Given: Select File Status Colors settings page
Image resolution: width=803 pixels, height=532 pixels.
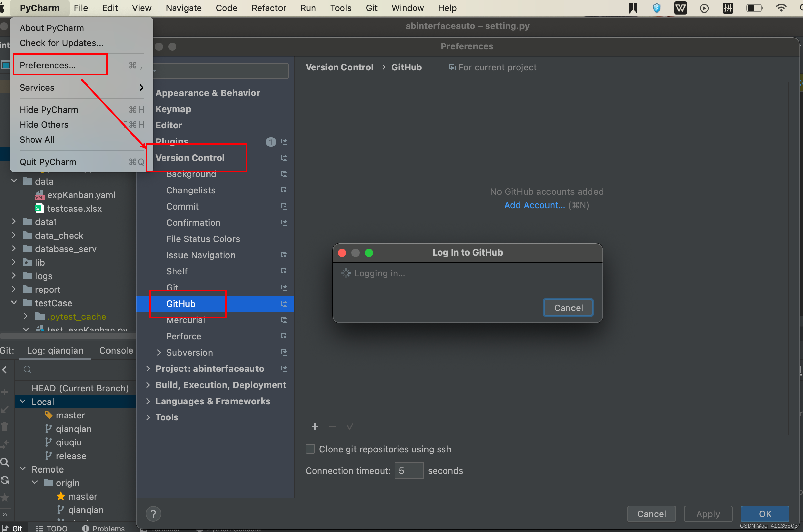Looking at the screenshot, I should click(203, 239).
